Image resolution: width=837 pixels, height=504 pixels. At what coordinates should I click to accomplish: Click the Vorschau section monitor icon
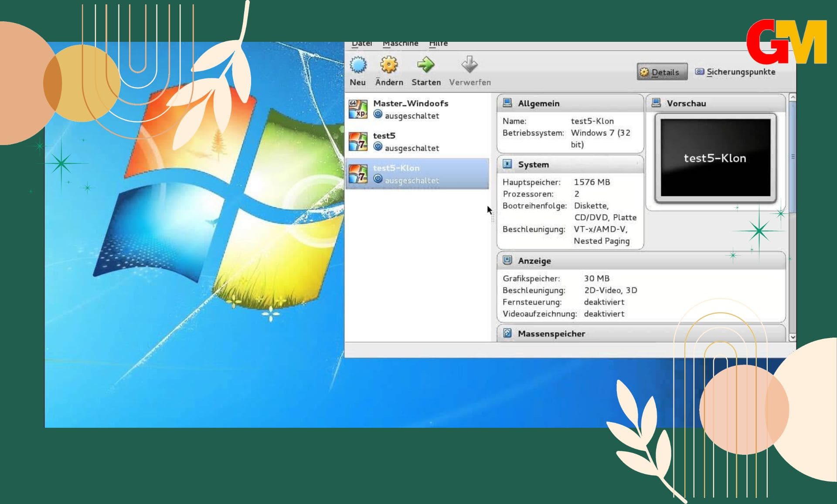click(656, 103)
